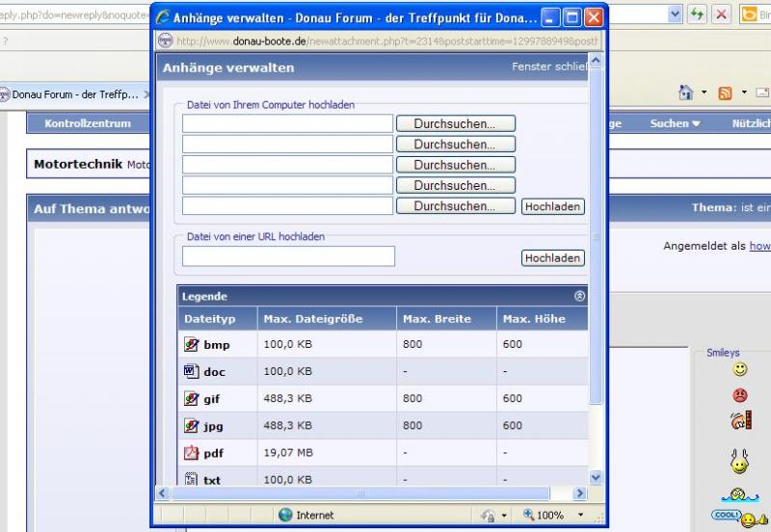The image size is (771, 532).
Task: Click the orange RSS feed icon
Action: (724, 93)
